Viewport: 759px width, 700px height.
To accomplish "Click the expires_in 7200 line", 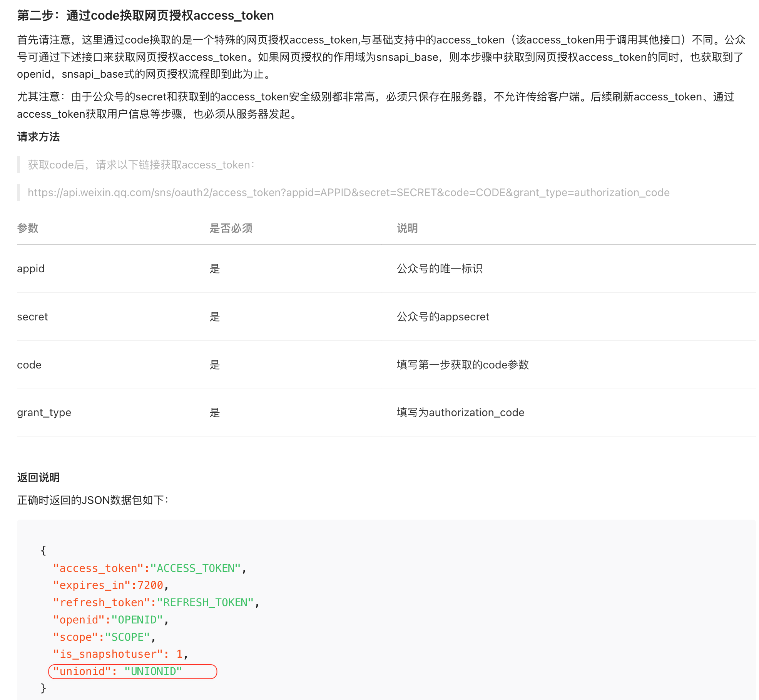I will pos(111,585).
